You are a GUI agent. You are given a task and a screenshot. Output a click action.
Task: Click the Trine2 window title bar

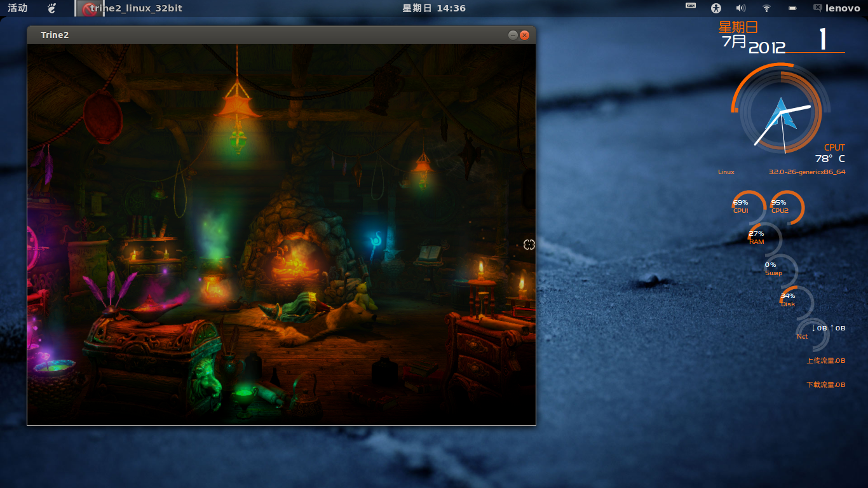click(x=281, y=35)
